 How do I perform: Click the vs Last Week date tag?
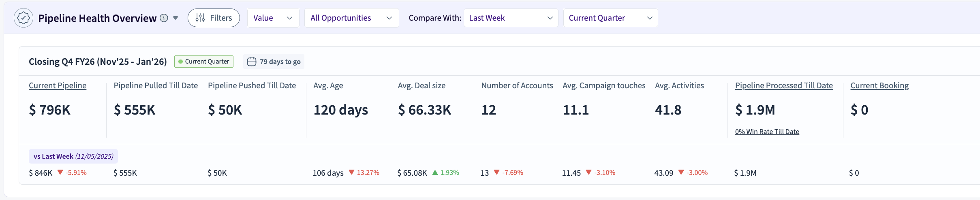point(73,156)
